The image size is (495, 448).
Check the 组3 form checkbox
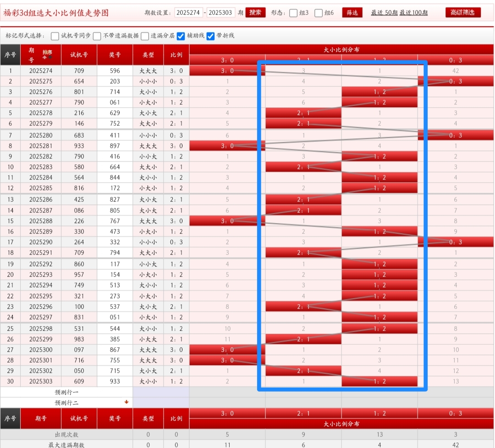point(293,13)
